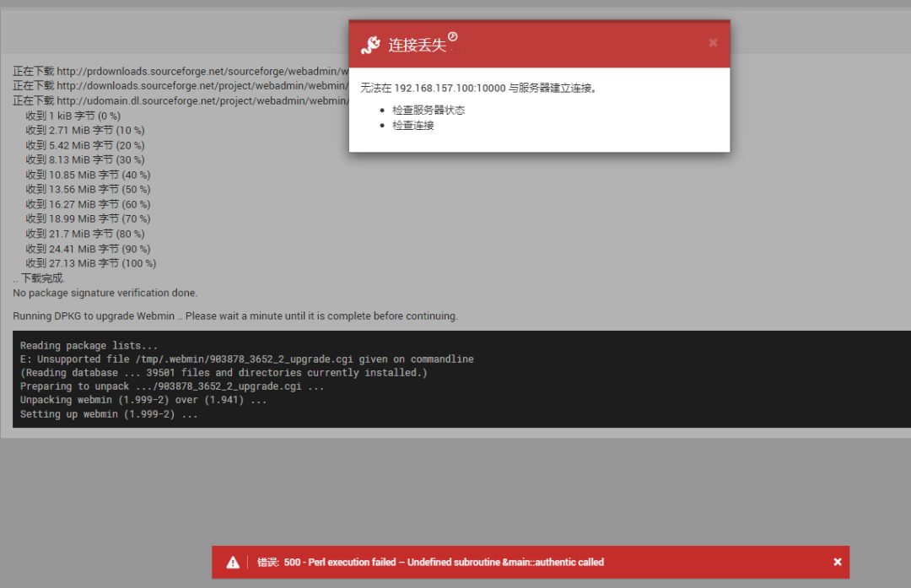Click the 无法在 192.168.157.100:10000 message
Screen dimensions: 911x588
coord(478,88)
